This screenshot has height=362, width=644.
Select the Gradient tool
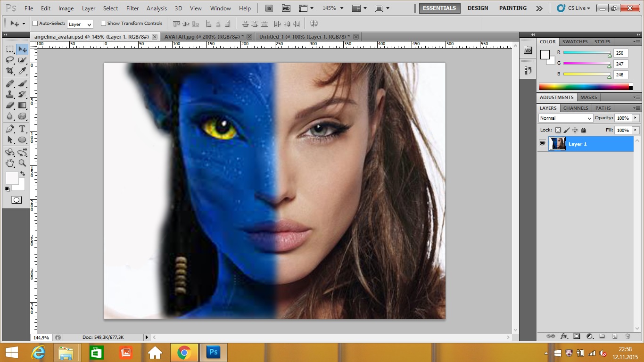pos(22,105)
